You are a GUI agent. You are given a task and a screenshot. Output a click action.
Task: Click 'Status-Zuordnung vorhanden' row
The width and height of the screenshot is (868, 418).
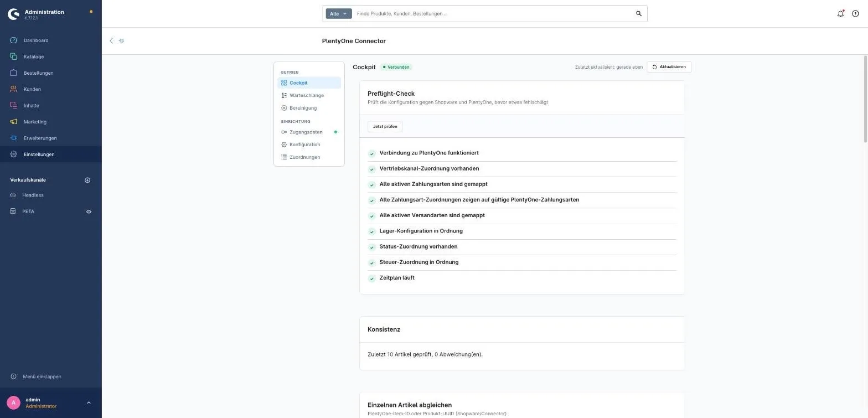pyautogui.click(x=522, y=247)
